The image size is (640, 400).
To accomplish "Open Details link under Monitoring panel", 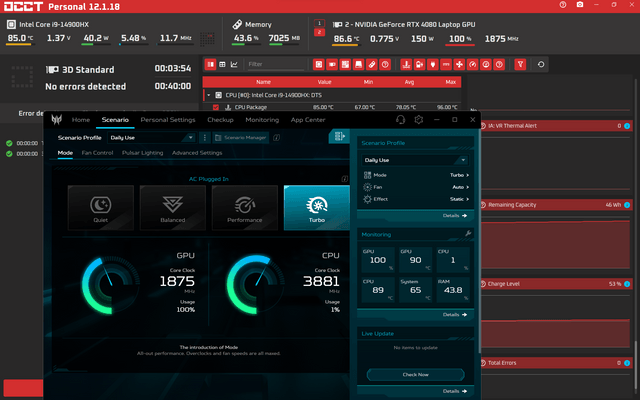I will [x=455, y=315].
